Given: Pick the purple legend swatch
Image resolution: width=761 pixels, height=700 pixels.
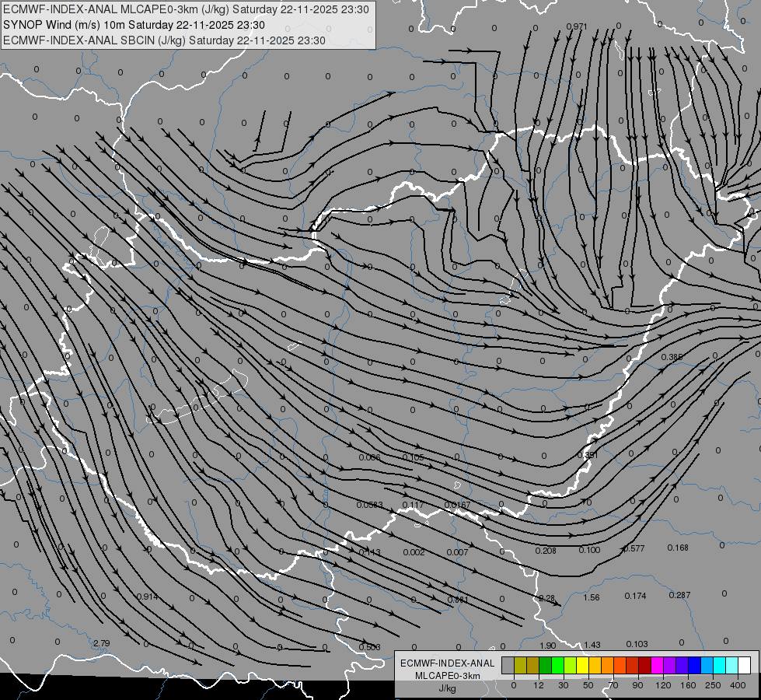Looking at the screenshot, I should pyautogui.click(x=670, y=665).
